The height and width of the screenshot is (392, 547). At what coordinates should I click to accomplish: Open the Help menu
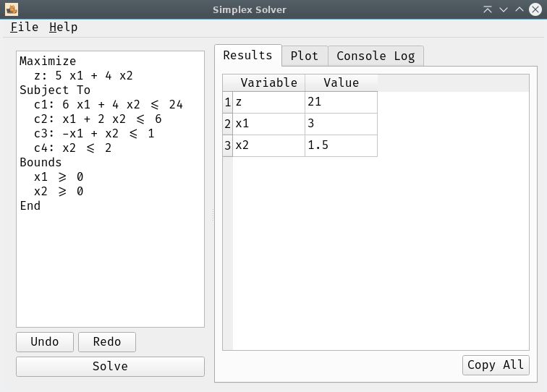64,27
